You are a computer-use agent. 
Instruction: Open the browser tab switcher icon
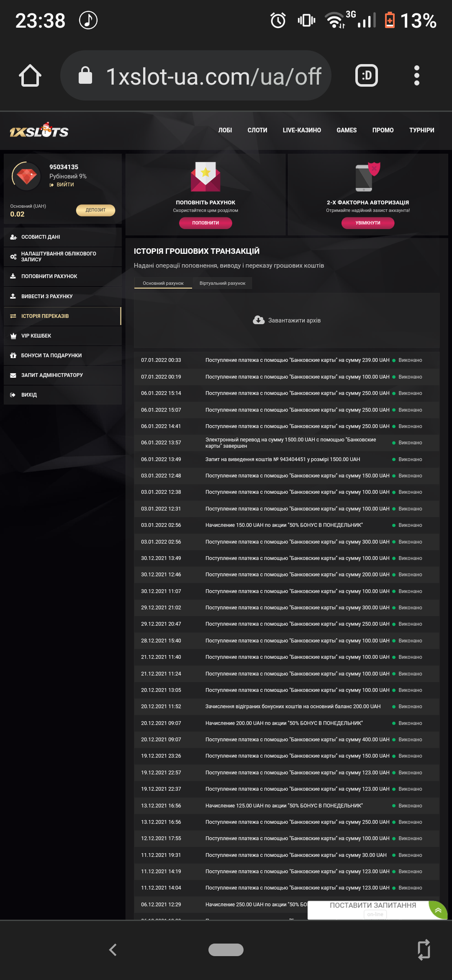(367, 75)
